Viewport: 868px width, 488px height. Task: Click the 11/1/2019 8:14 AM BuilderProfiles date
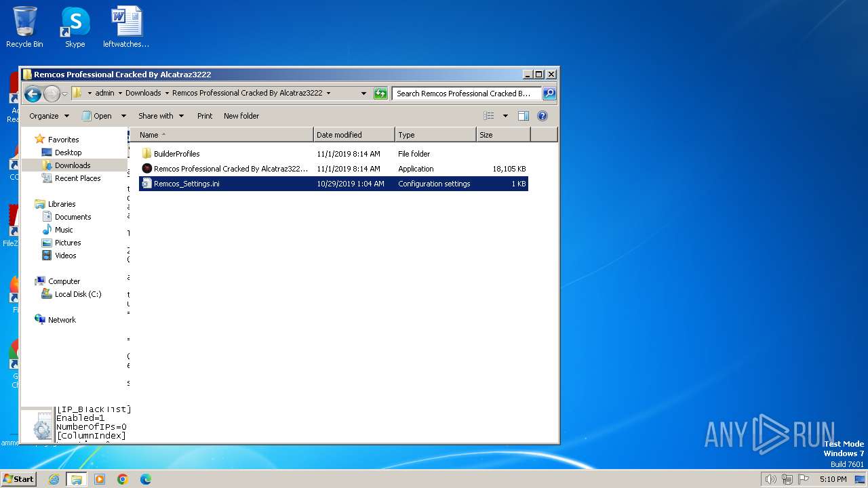[x=349, y=154]
